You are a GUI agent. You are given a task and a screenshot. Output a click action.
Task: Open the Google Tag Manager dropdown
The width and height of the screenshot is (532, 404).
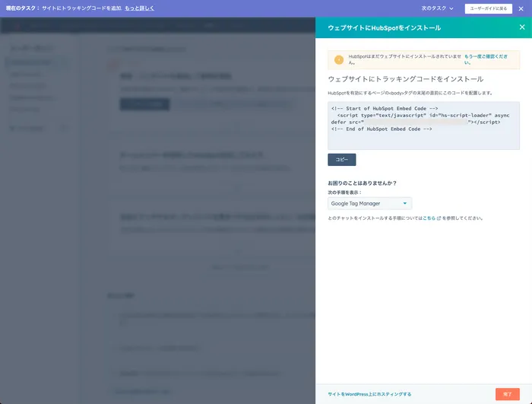point(369,203)
